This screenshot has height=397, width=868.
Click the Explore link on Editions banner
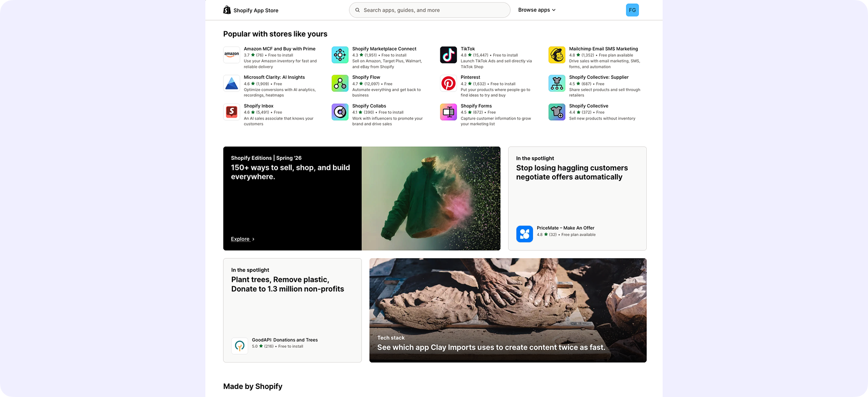coord(242,239)
